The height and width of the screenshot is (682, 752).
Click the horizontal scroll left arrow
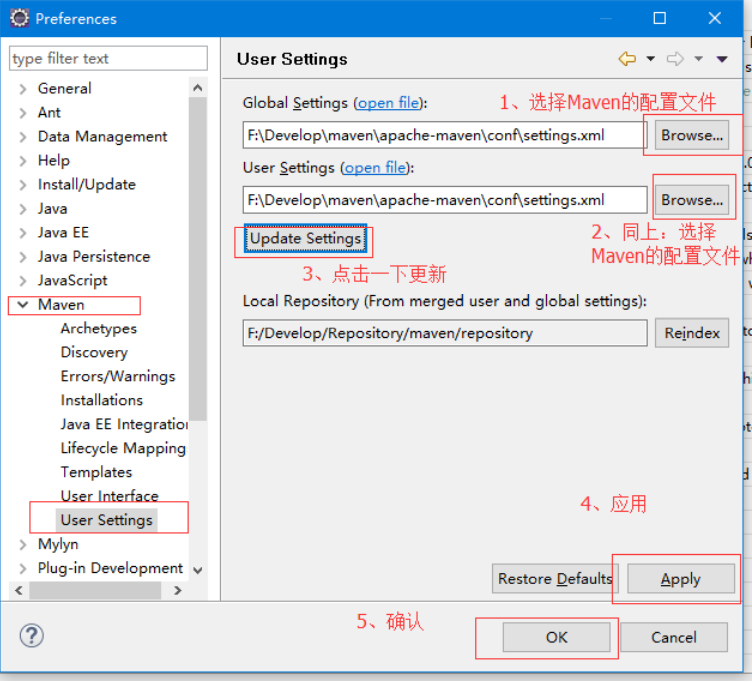click(x=19, y=590)
